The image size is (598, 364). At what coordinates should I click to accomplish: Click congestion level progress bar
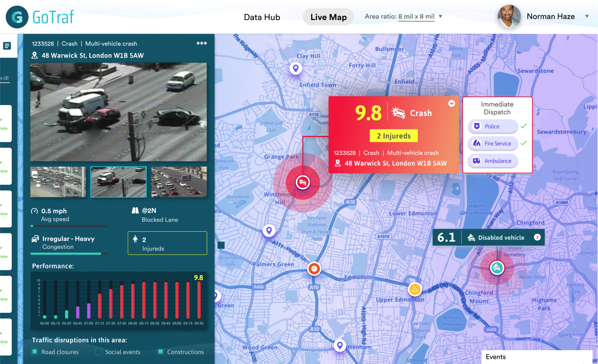click(69, 254)
